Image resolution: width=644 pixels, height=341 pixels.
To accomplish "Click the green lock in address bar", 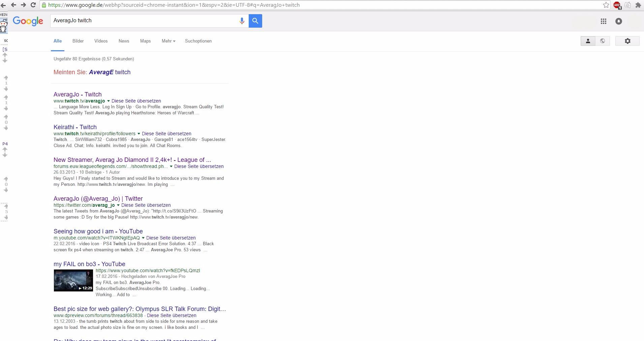I will pyautogui.click(x=44, y=5).
